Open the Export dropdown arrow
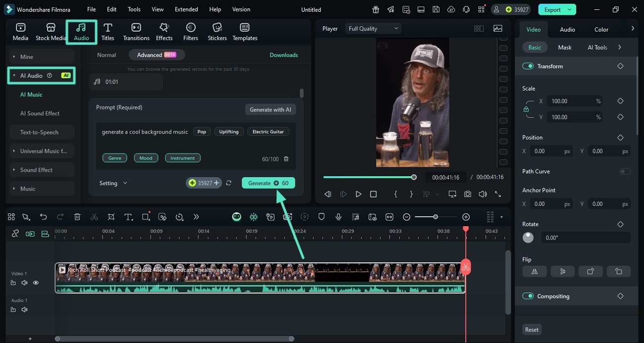Image resolution: width=644 pixels, height=343 pixels. click(570, 9)
